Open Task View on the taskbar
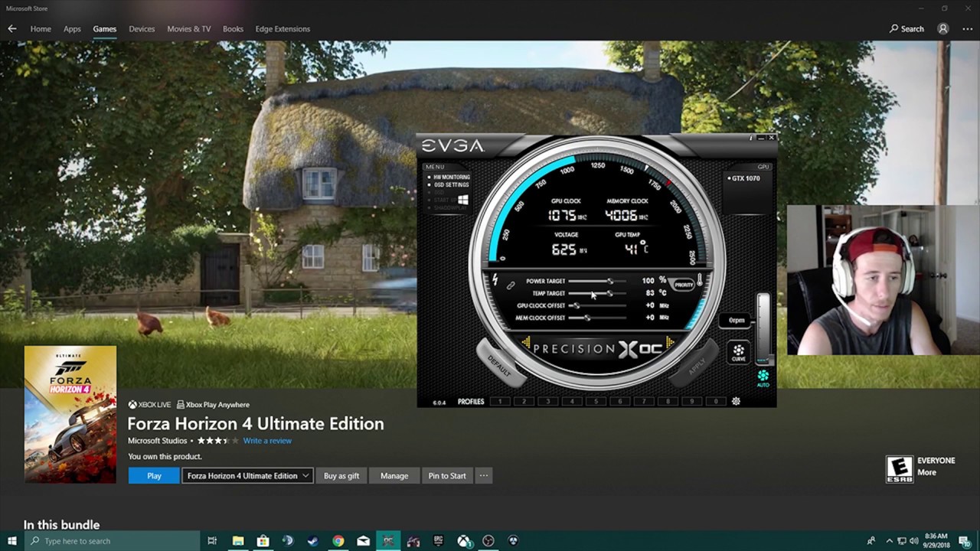This screenshot has width=980, height=551. coord(212,541)
